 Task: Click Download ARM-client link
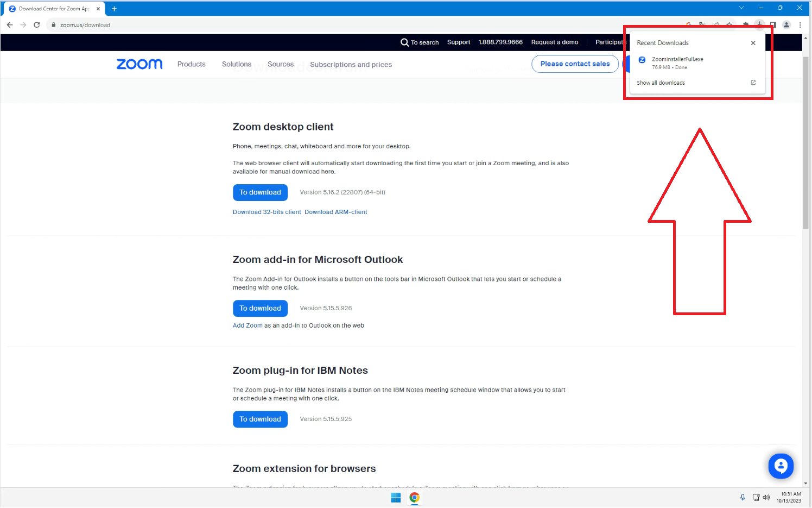click(336, 212)
